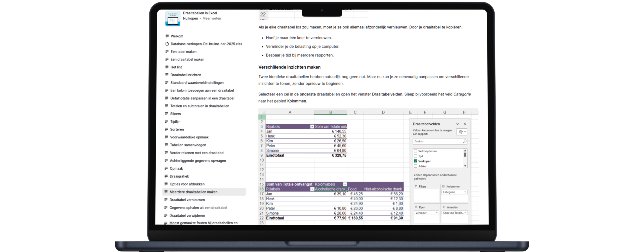Check the Tijd field checkbox
This screenshot has height=252, width=644.
tap(415, 156)
